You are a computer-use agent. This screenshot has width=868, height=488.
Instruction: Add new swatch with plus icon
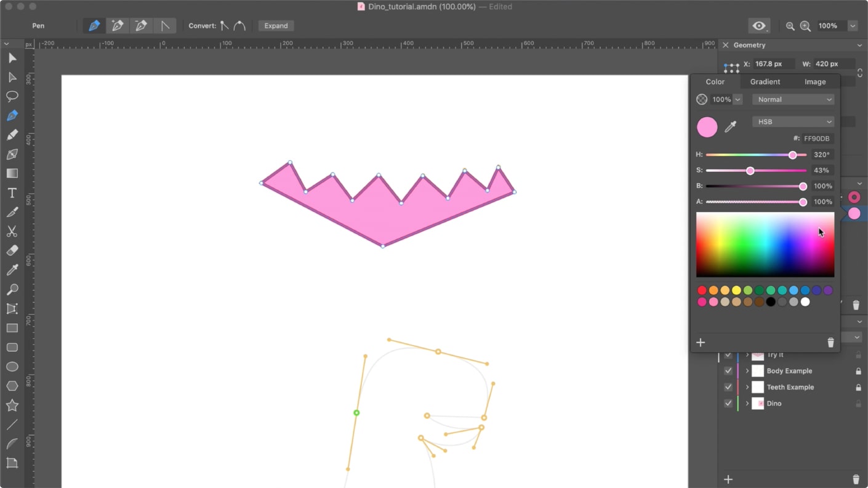[701, 343]
